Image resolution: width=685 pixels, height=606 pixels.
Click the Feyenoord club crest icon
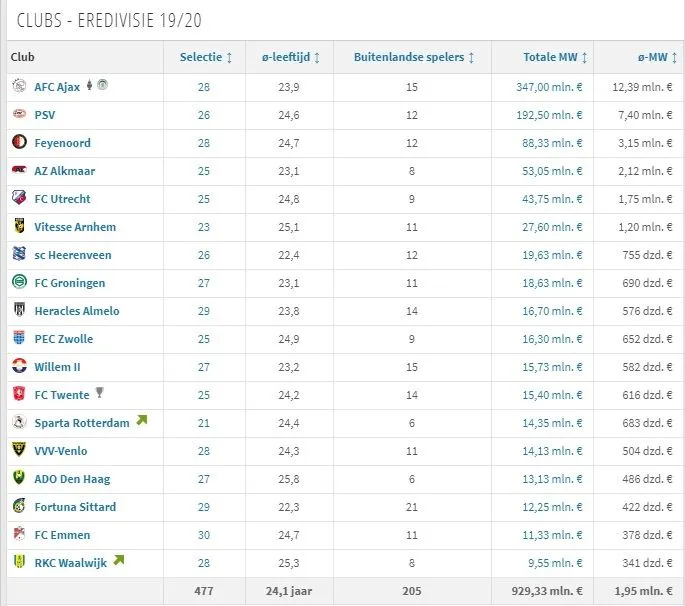tap(18, 143)
